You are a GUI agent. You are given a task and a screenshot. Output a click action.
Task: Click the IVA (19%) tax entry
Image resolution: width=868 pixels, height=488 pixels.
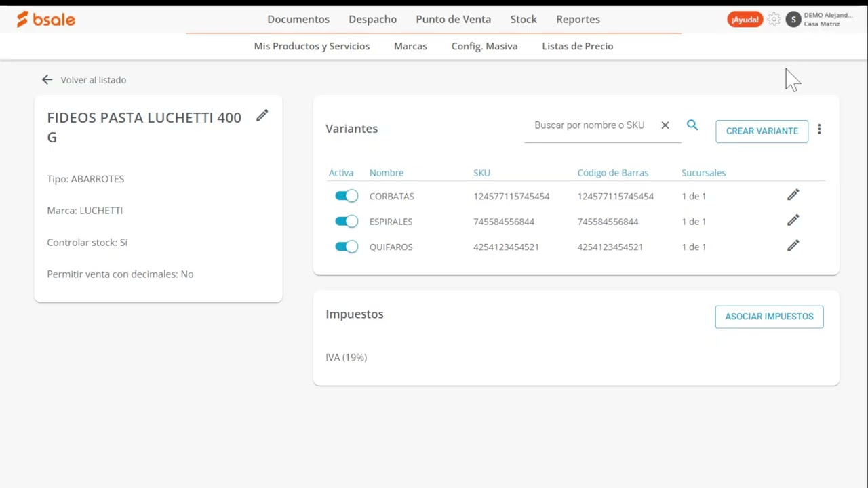[347, 357]
